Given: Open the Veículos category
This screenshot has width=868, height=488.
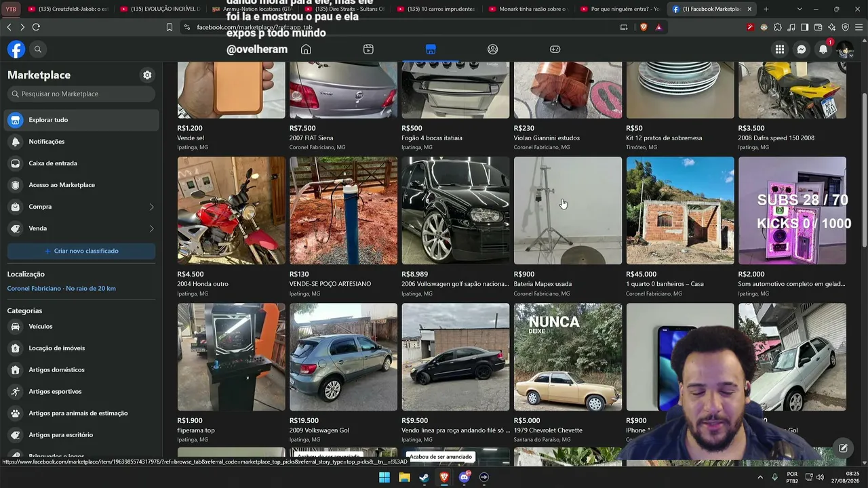Looking at the screenshot, I should click(81, 327).
